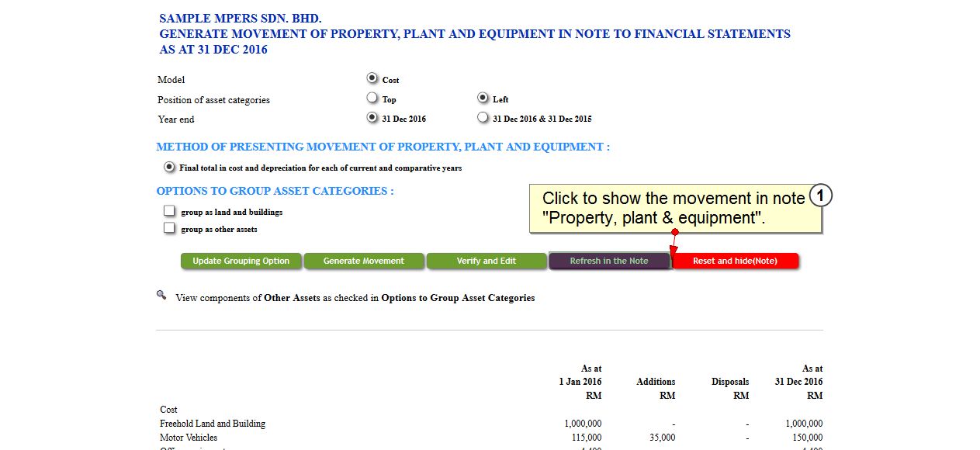Click the Freehold Land and Building row label

(x=213, y=424)
